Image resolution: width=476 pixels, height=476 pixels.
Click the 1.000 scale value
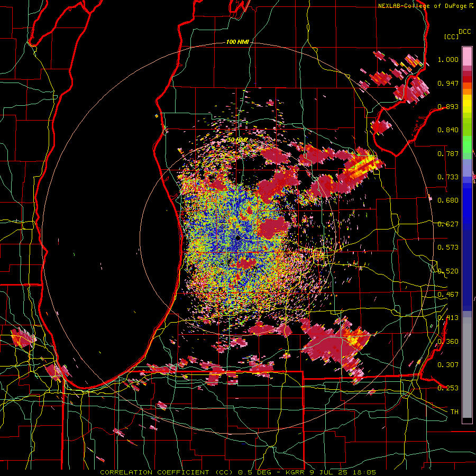tap(448, 59)
